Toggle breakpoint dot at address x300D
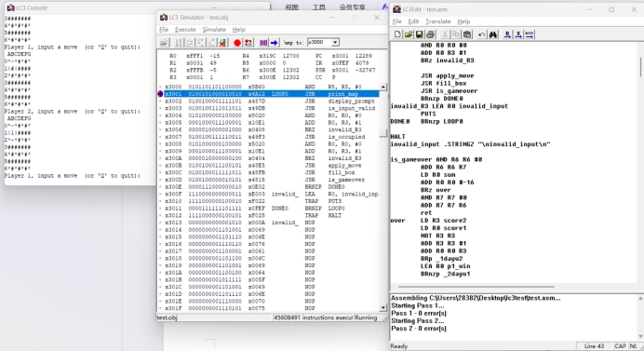The height and width of the screenshot is (351, 644). pos(160,180)
